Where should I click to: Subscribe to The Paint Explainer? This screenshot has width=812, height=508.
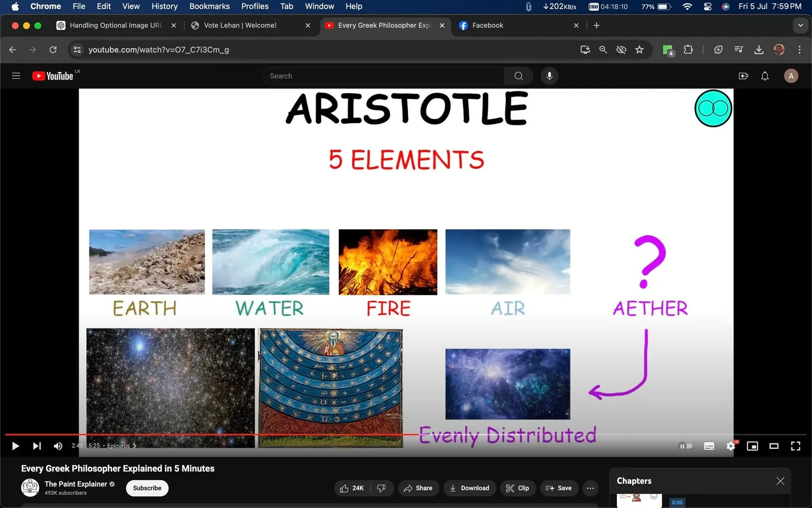coord(146,488)
